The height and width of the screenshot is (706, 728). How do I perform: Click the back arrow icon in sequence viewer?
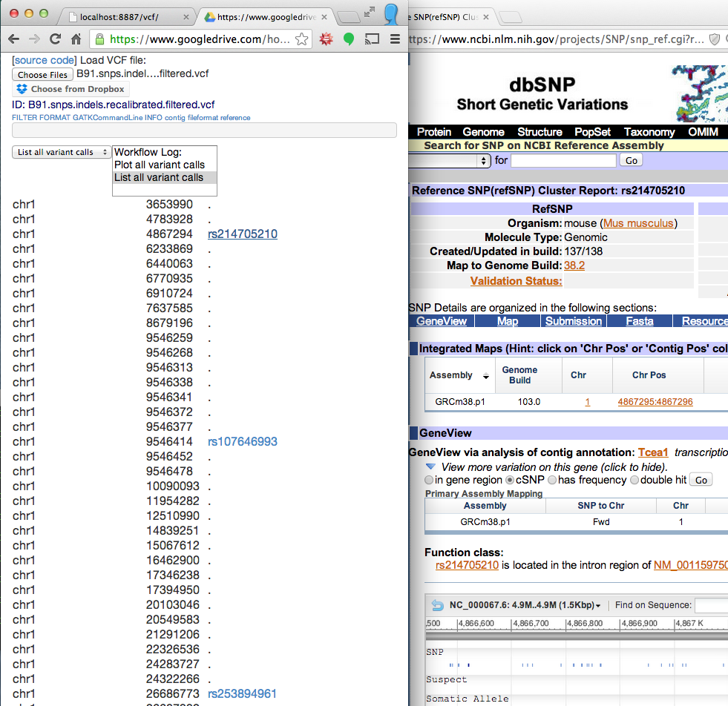click(x=437, y=605)
